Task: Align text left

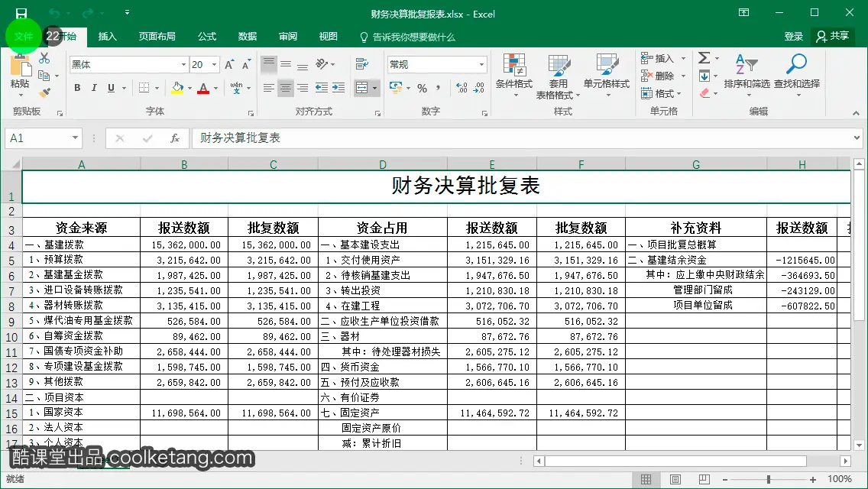Action: click(x=268, y=88)
